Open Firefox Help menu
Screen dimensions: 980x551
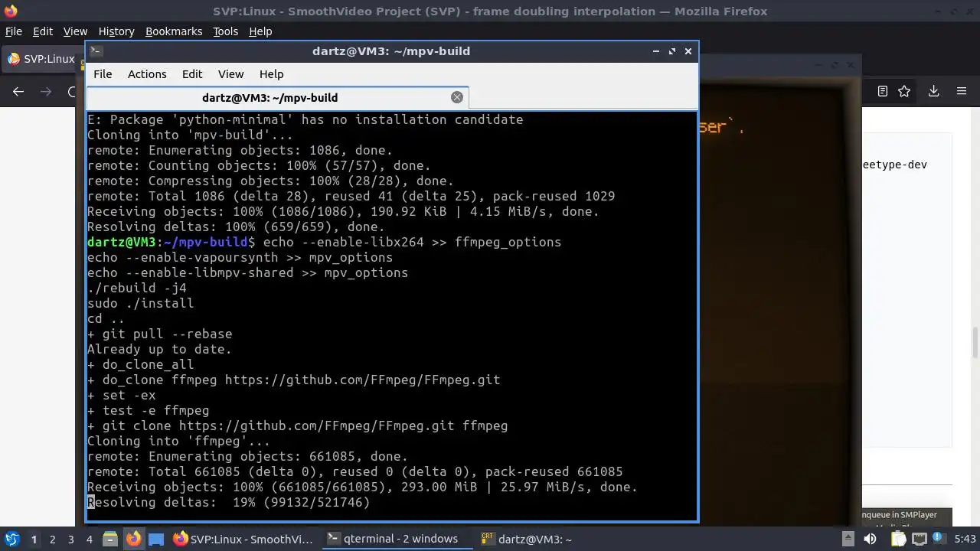260,31
